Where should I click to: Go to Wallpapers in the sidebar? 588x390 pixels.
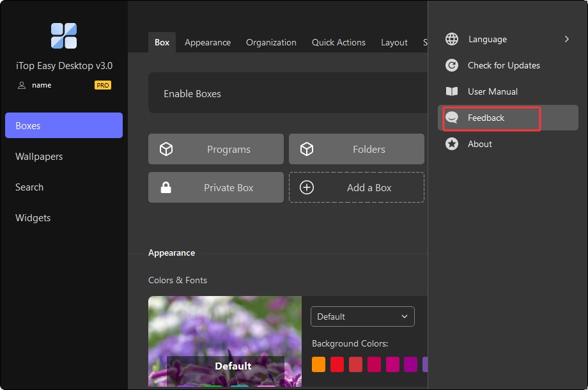(x=64, y=157)
